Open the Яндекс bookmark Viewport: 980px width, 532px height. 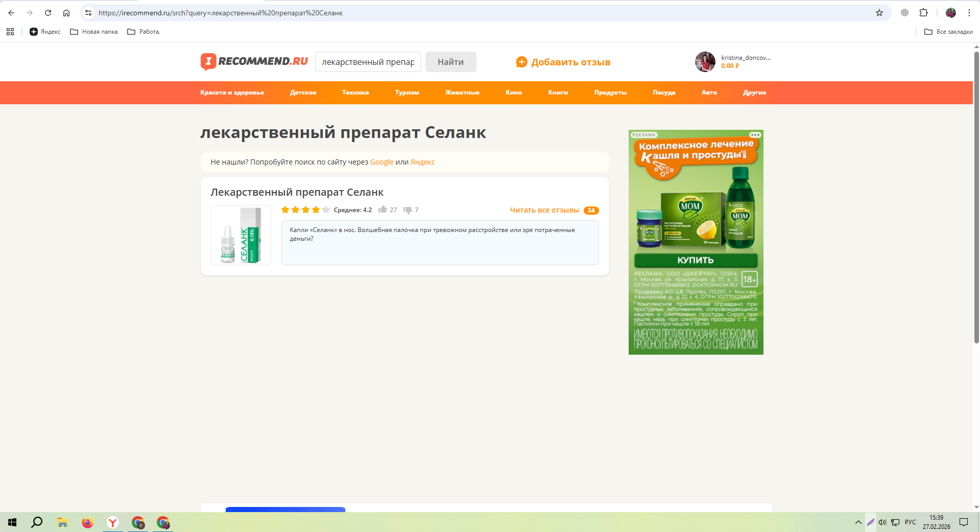coord(45,32)
